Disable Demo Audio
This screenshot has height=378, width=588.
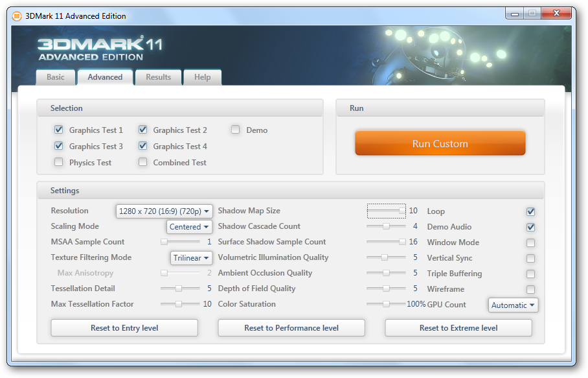pos(530,228)
